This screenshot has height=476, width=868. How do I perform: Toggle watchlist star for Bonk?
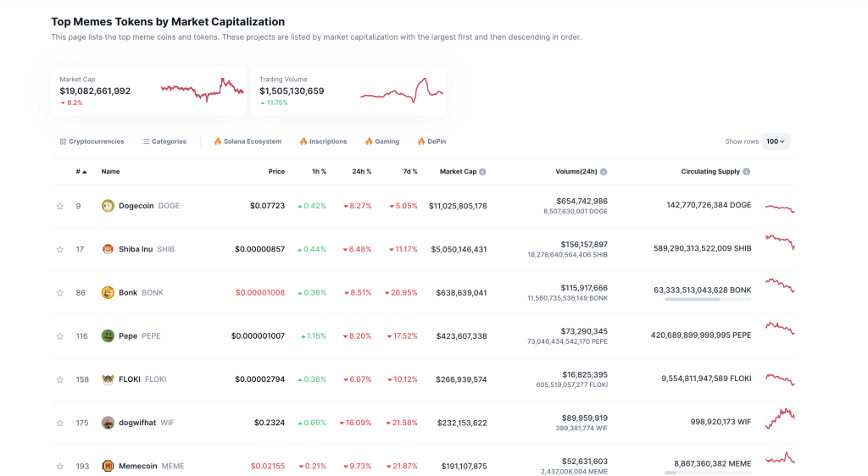[x=60, y=293]
